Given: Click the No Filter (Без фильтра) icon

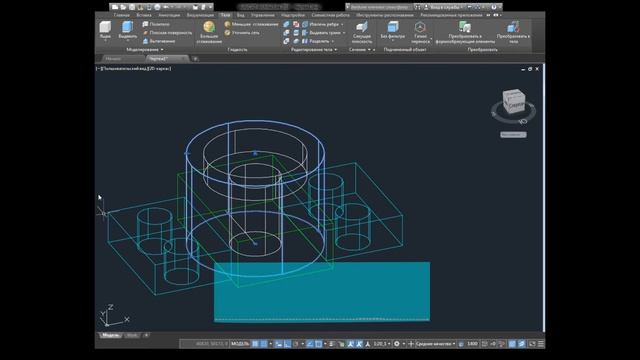Looking at the screenshot, I should [x=393, y=27].
